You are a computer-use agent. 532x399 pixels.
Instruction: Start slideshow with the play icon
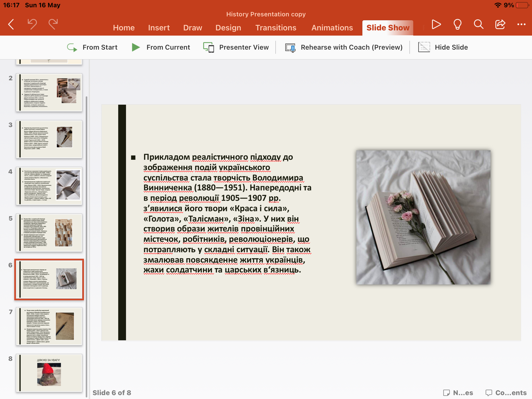click(x=436, y=24)
